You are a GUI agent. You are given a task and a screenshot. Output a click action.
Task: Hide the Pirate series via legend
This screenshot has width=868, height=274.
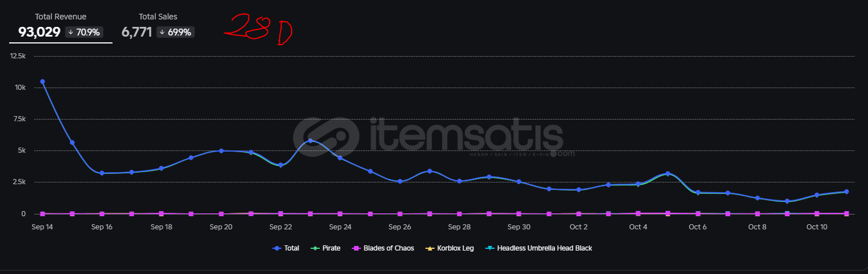pyautogui.click(x=328, y=248)
